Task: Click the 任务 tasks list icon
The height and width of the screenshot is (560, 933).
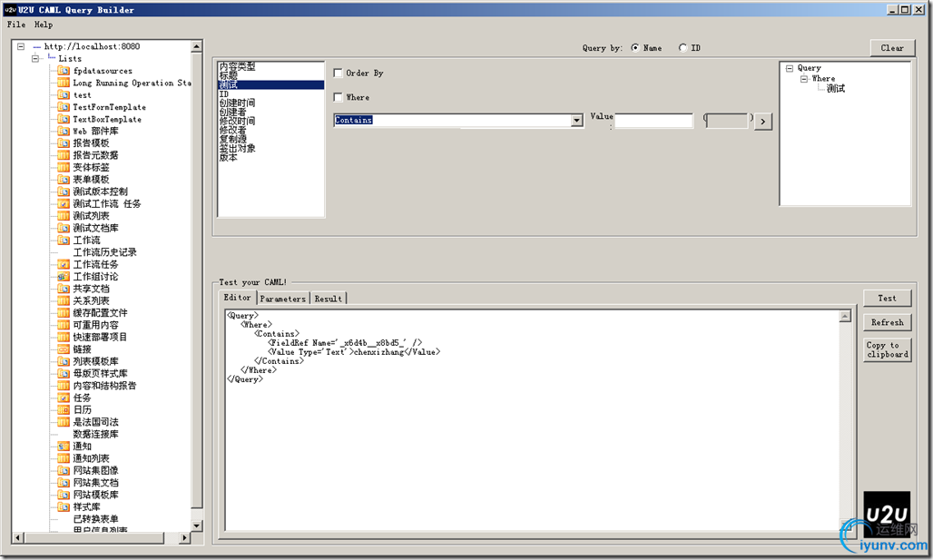Action: point(64,398)
